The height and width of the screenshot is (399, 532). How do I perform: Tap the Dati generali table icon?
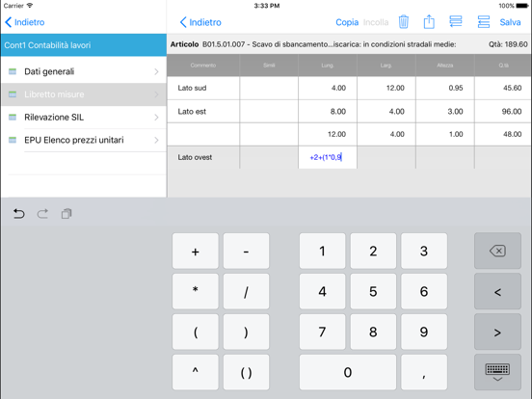13,71
